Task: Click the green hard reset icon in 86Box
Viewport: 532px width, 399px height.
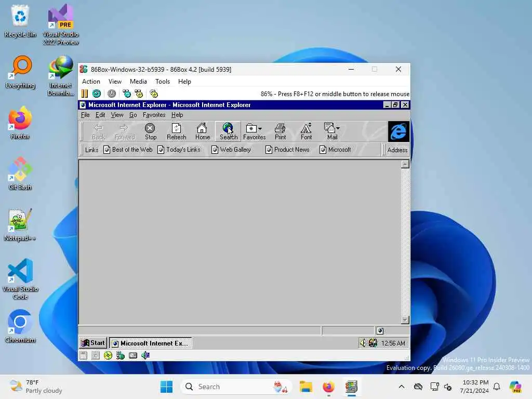Action: [x=97, y=94]
